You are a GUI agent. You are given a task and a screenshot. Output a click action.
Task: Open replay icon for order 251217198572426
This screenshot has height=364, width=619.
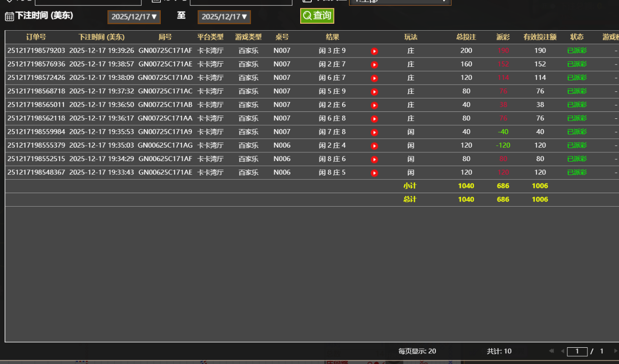(374, 78)
